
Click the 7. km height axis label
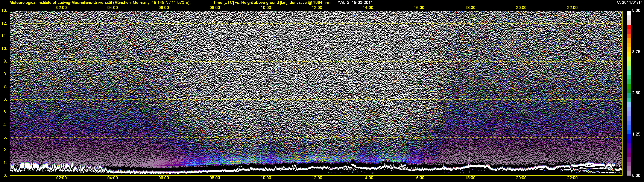click(x=5, y=87)
